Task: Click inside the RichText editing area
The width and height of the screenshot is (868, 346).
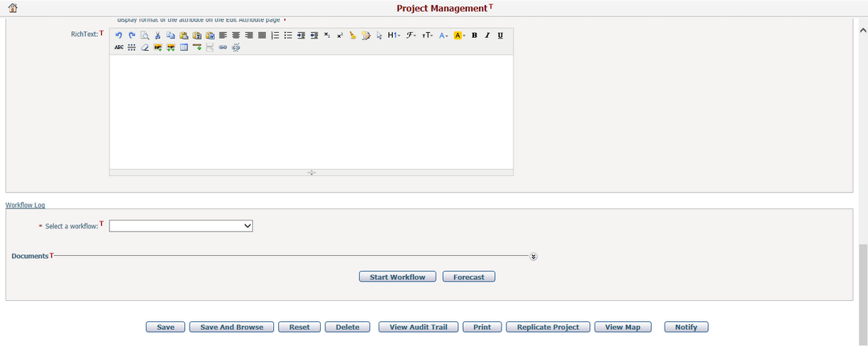Action: 311,112
